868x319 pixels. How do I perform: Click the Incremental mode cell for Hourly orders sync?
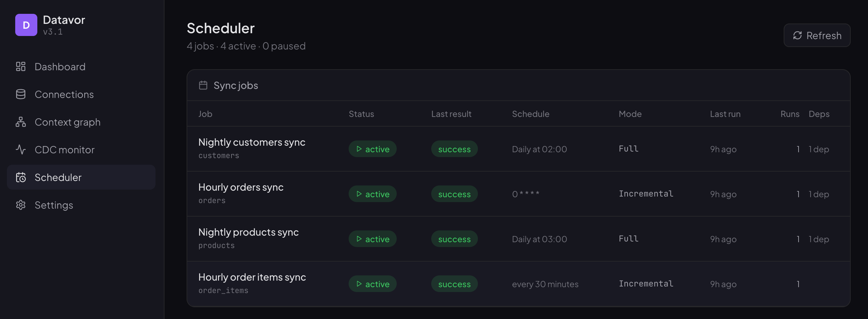coord(646,194)
